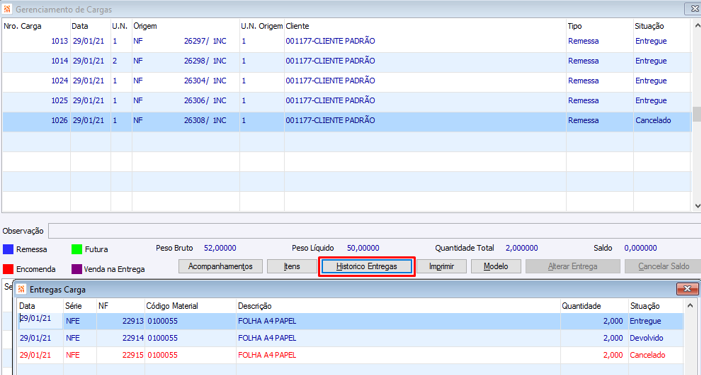701x375 pixels.
Task: Click the Itens button
Action: (x=292, y=266)
